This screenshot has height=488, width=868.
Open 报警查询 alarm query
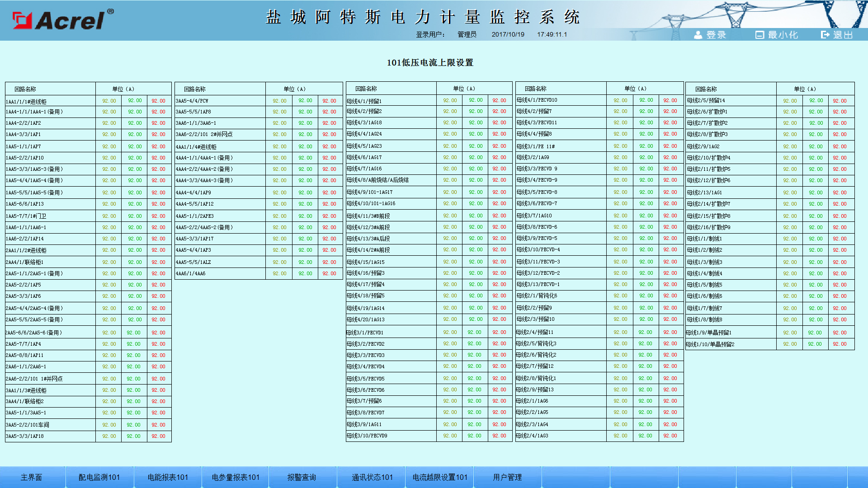(x=302, y=477)
